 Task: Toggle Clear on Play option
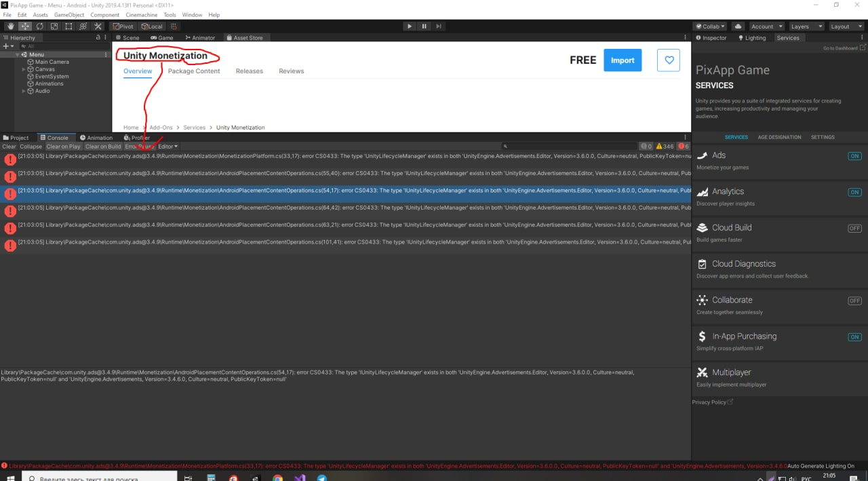(x=64, y=147)
